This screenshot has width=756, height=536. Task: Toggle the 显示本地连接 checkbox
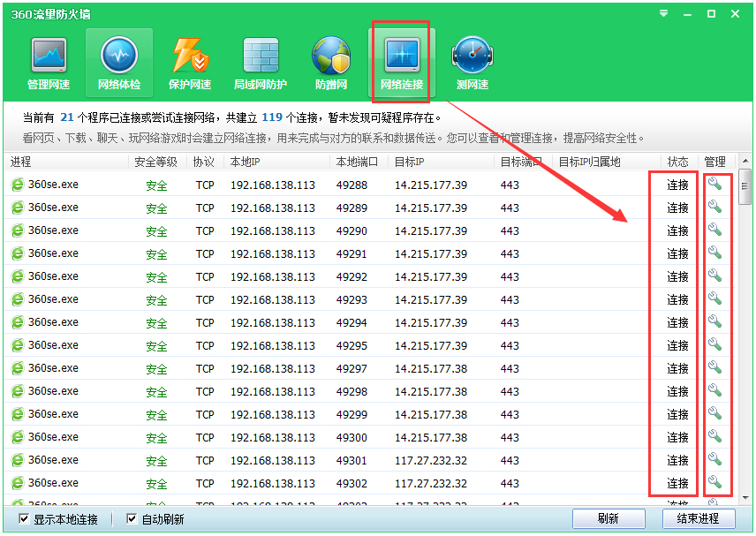point(23,518)
